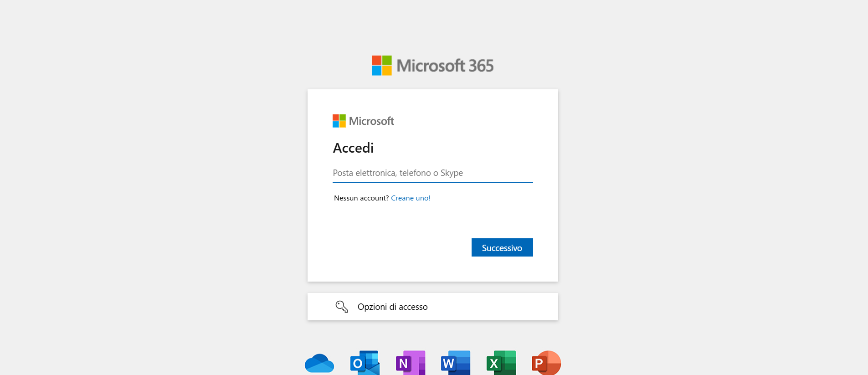Click the 'Accedi' heading
The height and width of the screenshot is (375, 868).
point(353,148)
